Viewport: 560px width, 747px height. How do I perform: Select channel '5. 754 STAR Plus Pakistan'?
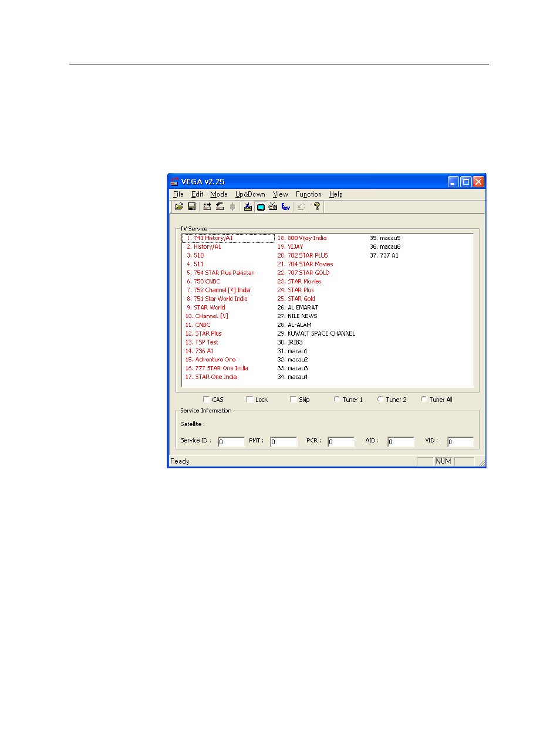[x=221, y=273]
